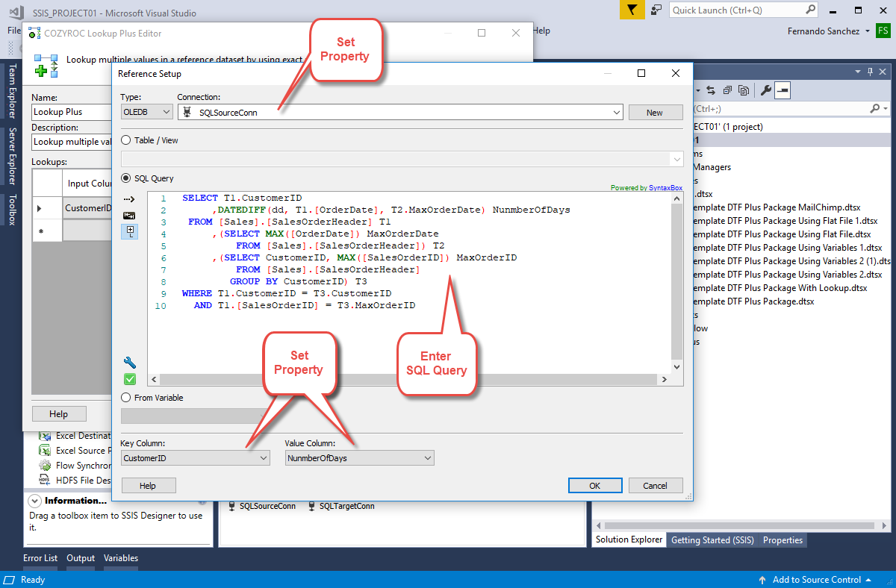
Task: Click the Lookup Plus Editor header icon
Action: tap(46, 65)
